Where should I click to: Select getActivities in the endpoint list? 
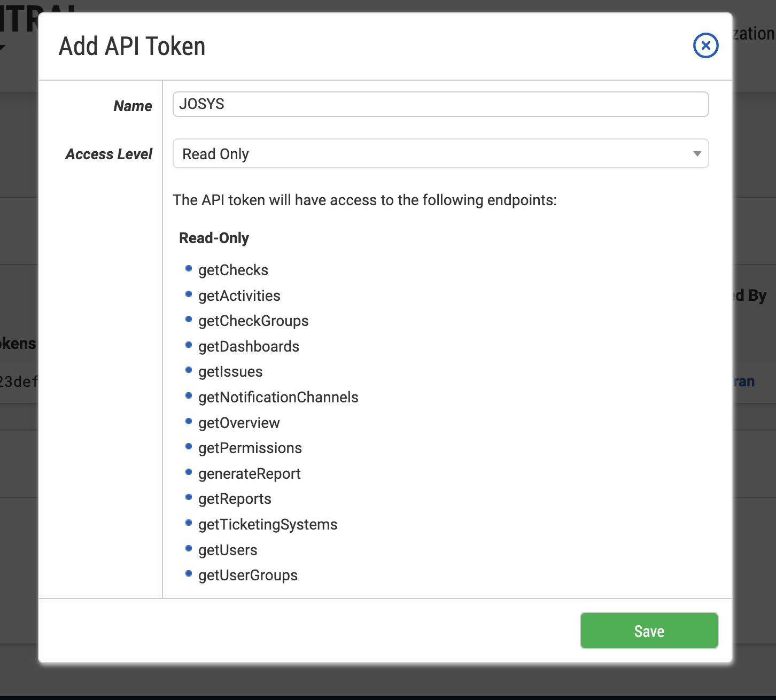click(x=239, y=296)
